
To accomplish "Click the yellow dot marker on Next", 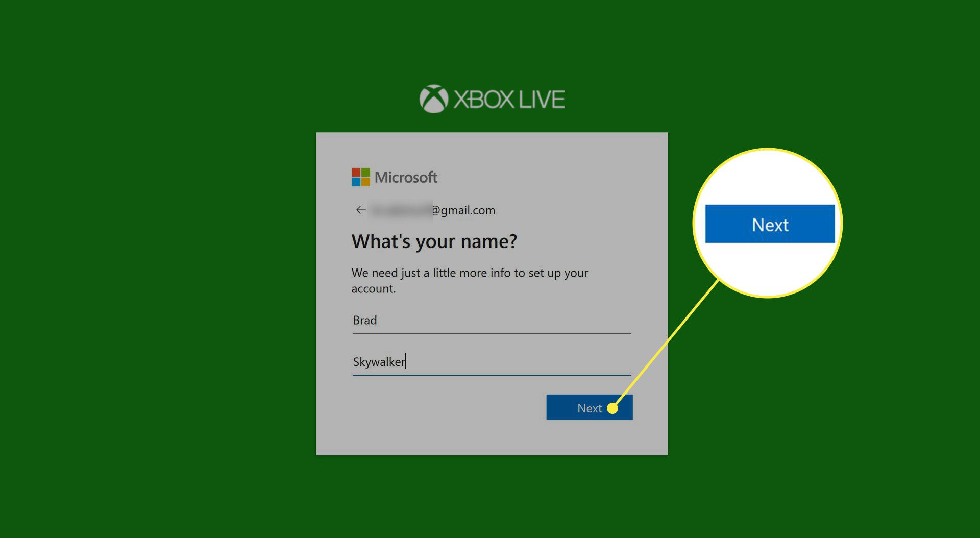I will (612, 408).
